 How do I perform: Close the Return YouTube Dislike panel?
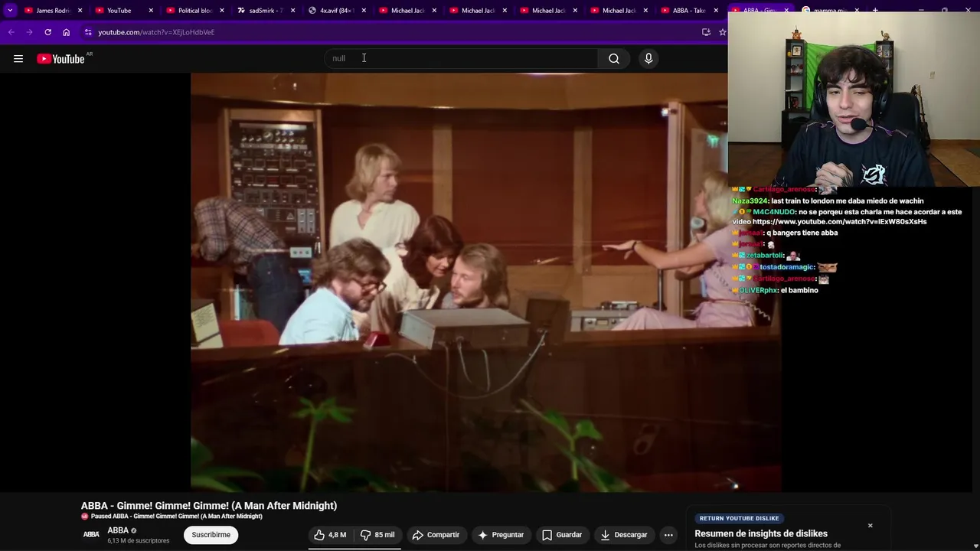click(870, 526)
